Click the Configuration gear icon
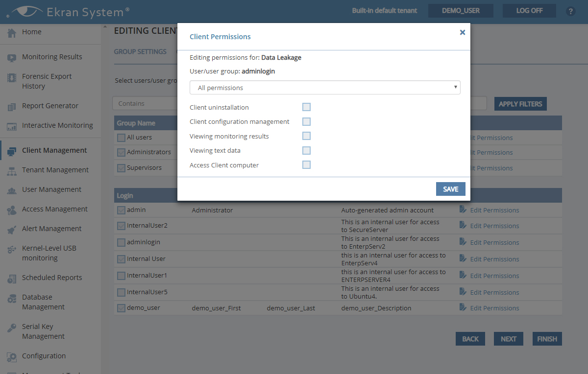The width and height of the screenshot is (588, 374). click(12, 357)
